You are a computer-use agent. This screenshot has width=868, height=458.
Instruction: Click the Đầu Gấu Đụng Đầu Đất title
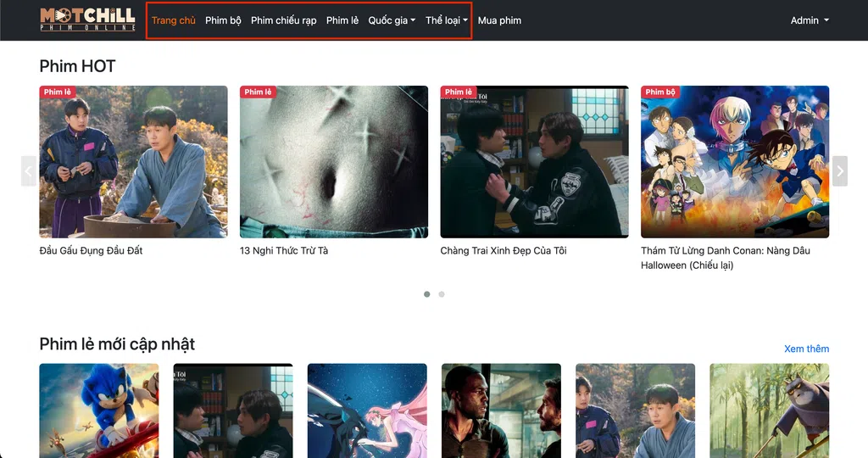91,251
